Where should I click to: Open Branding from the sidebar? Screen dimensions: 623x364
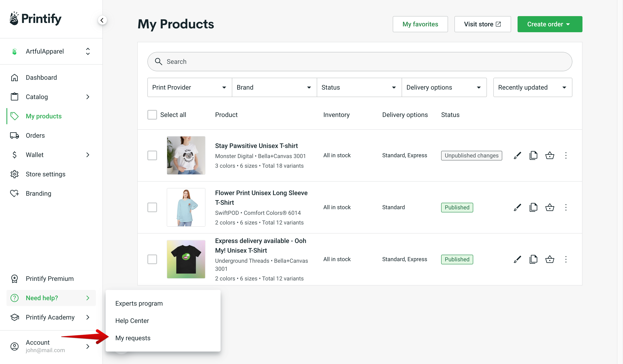click(x=38, y=193)
